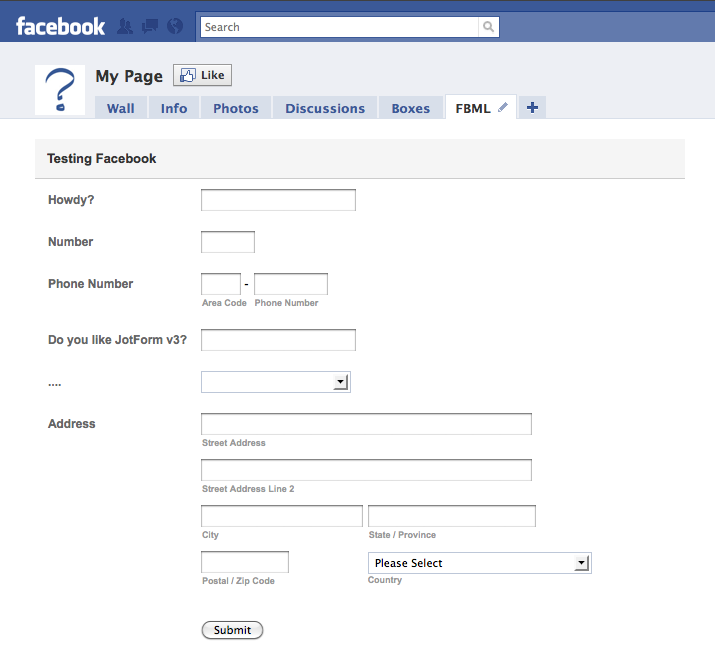The width and height of the screenshot is (715, 671).
Task: Click the Number input box
Action: point(228,242)
